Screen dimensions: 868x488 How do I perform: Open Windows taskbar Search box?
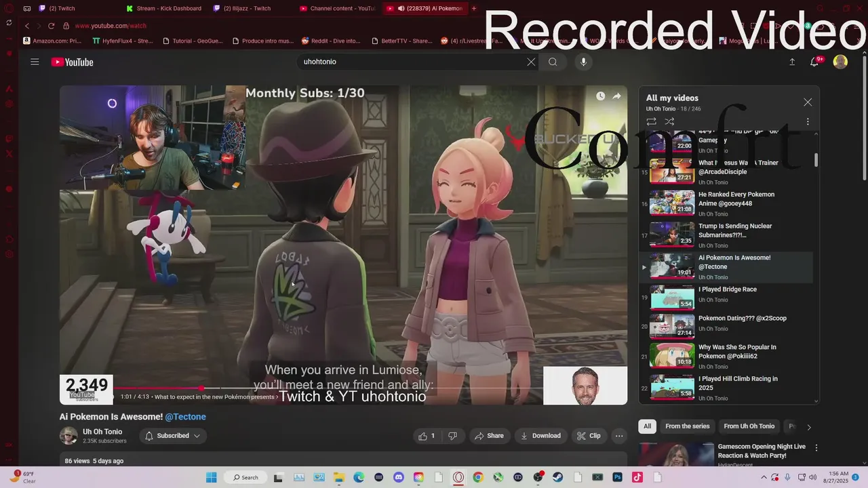tap(245, 477)
